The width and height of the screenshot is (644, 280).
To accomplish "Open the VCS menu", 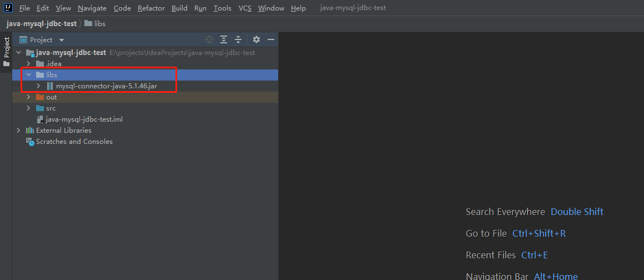I will [245, 8].
